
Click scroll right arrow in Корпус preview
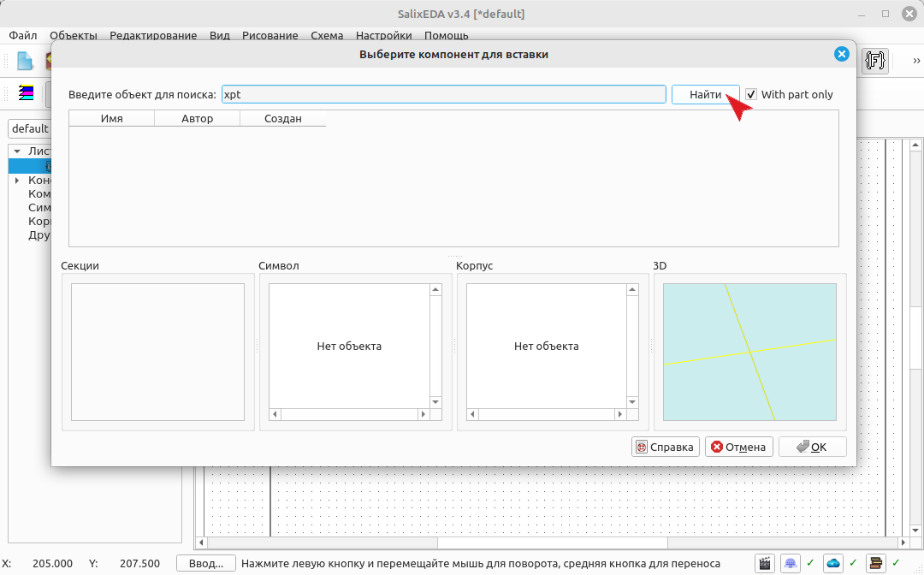pyautogui.click(x=620, y=415)
